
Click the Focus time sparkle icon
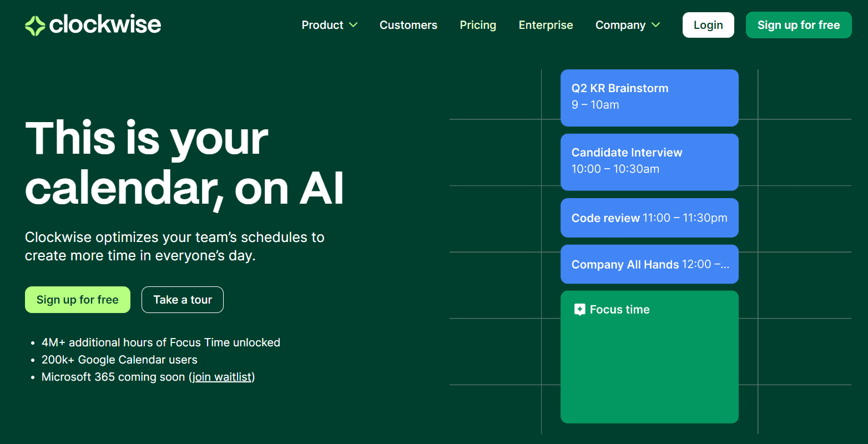pyautogui.click(x=579, y=310)
